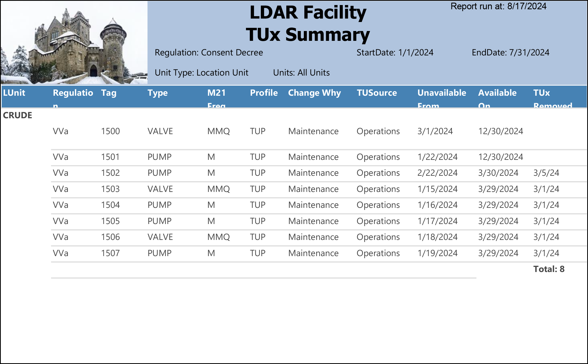This screenshot has height=364, width=588.
Task: Click the LDAR Facility title
Action: (308, 12)
